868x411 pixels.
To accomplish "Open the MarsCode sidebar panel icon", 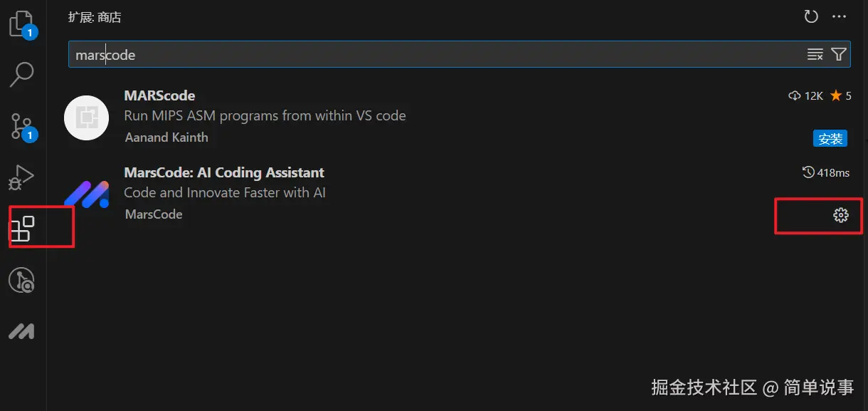I will coord(21,331).
